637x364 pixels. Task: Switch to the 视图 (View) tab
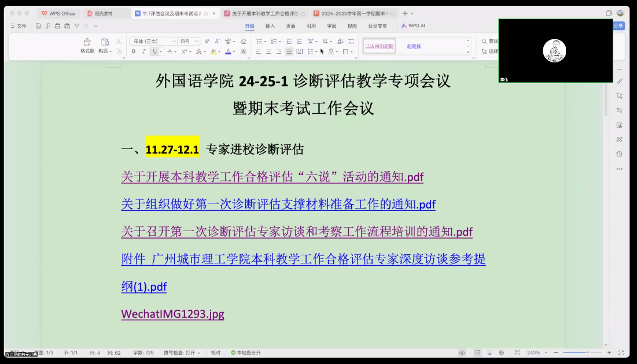(x=352, y=26)
